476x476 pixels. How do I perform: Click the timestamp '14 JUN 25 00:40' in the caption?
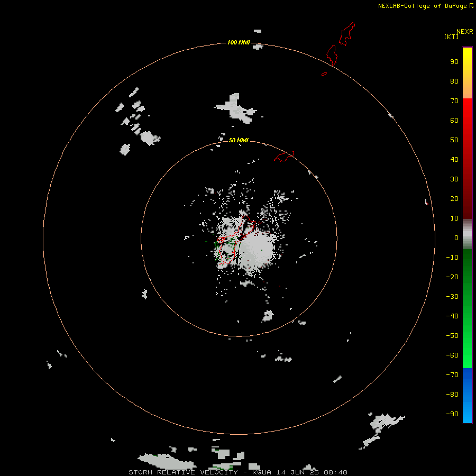pyautogui.click(x=312, y=472)
